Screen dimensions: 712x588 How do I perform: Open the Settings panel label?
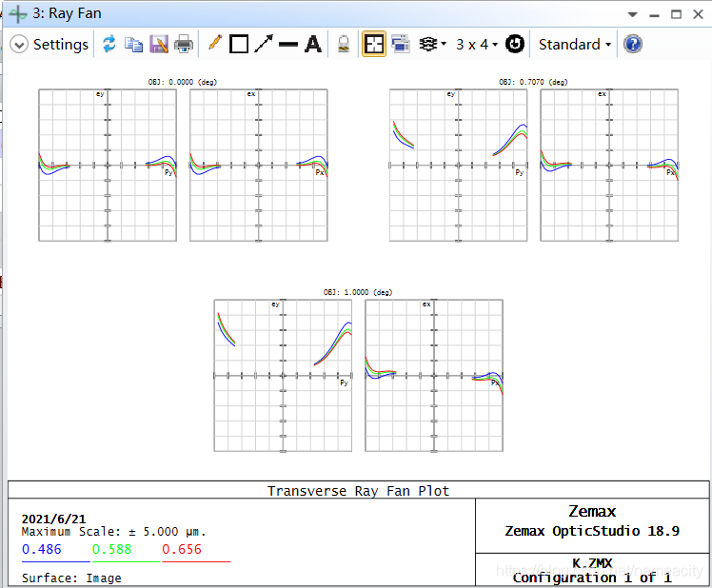click(61, 45)
